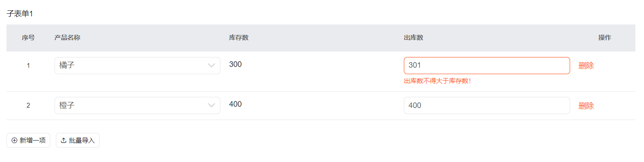Open the 橘子 product name select box

137,66
